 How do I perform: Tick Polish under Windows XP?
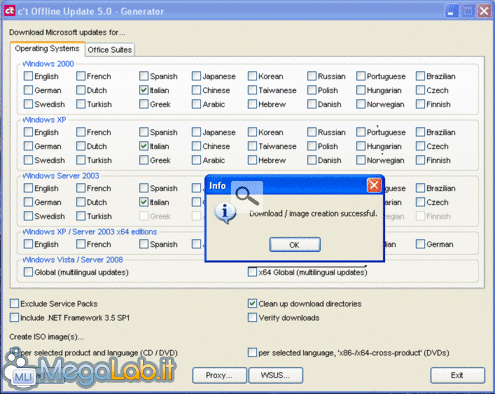312,146
